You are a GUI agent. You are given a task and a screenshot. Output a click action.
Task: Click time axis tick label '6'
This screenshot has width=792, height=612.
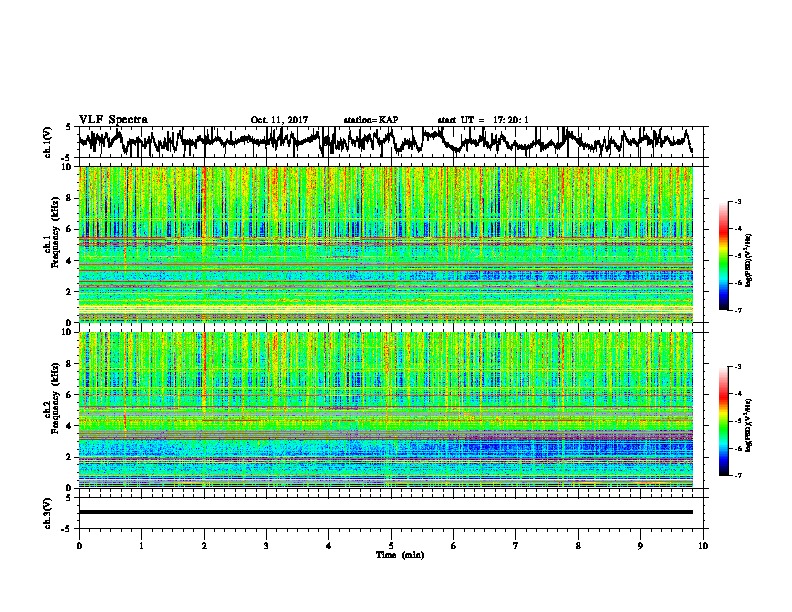454,546
